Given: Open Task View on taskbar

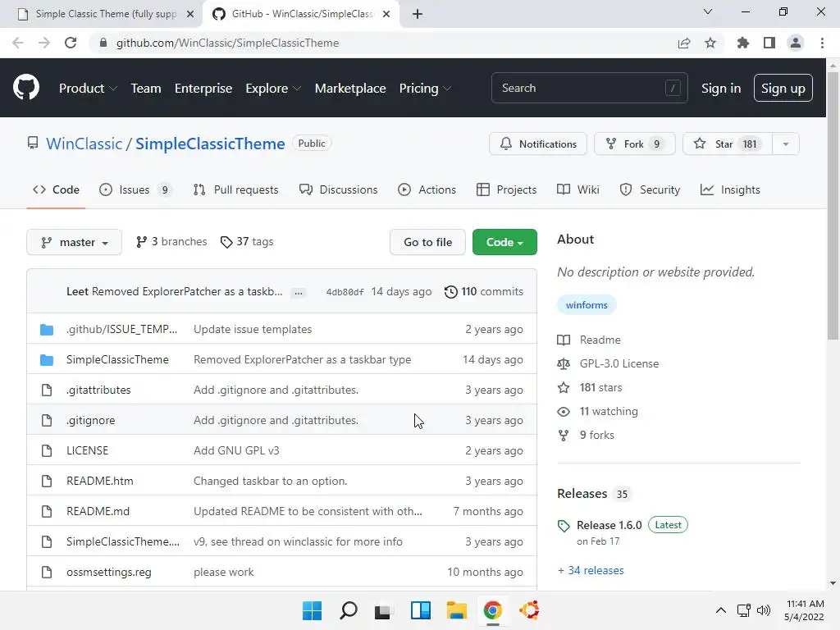Looking at the screenshot, I should (382, 611).
